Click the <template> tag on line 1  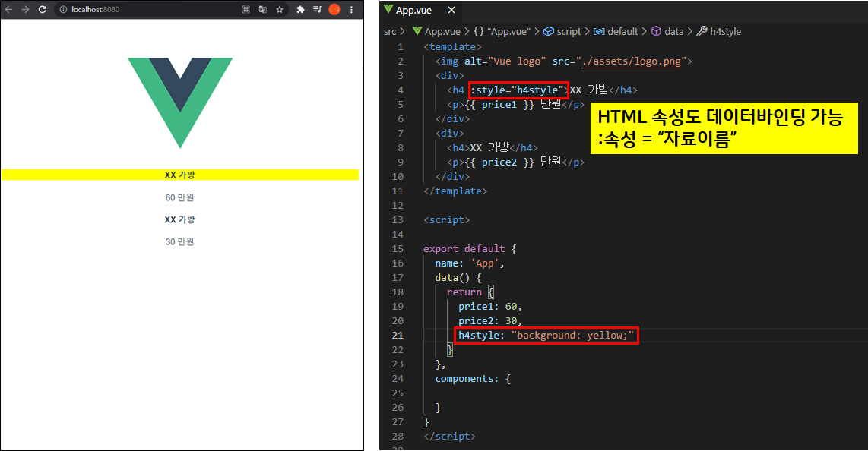coord(452,47)
